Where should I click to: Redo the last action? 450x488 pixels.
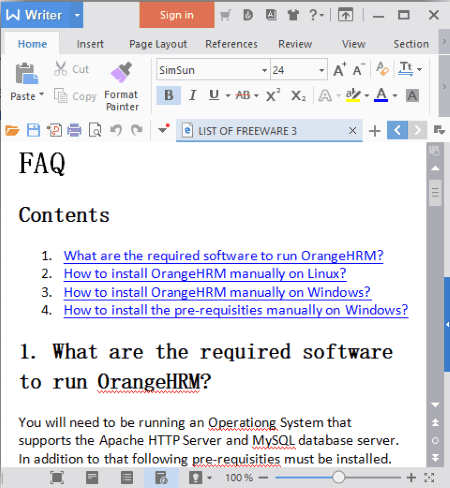[x=137, y=130]
